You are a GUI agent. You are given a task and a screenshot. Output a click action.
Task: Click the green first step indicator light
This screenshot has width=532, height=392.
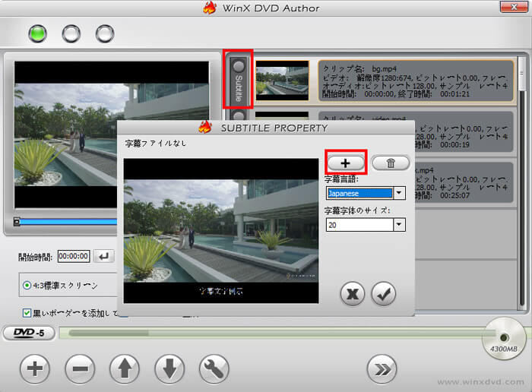click(37, 33)
